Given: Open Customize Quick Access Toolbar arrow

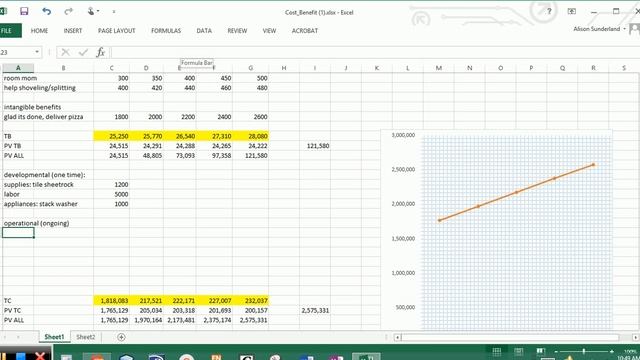Looking at the screenshot, I should tap(114, 11).
